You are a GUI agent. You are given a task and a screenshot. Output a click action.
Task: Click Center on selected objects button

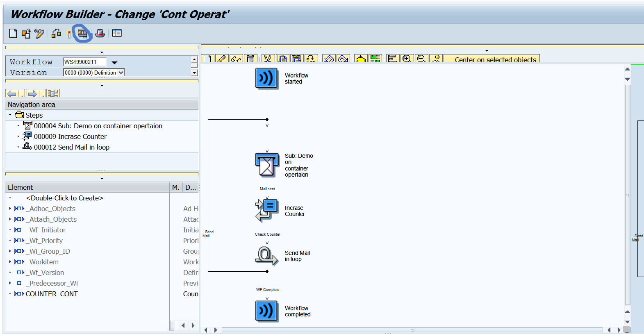(x=495, y=60)
